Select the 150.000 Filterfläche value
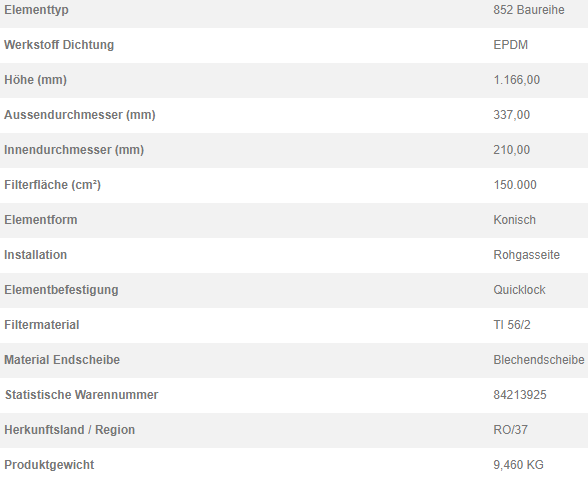Screen dimensions: 588x477 tap(515, 185)
